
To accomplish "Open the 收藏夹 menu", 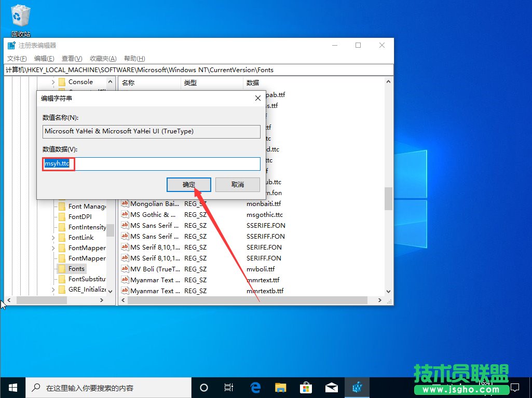I will [x=102, y=58].
